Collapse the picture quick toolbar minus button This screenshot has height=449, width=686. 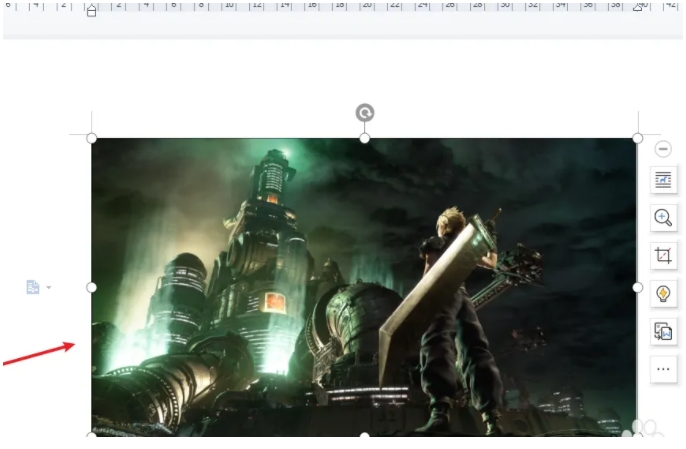[x=663, y=149]
